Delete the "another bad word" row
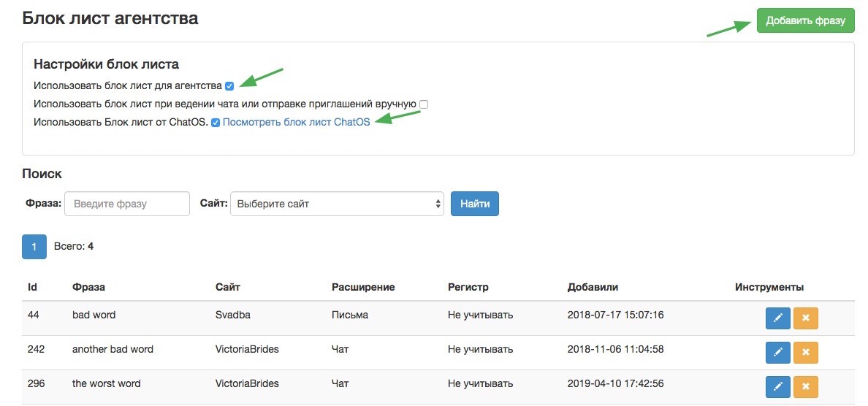Image resolution: width=868 pixels, height=406 pixels. (x=805, y=353)
